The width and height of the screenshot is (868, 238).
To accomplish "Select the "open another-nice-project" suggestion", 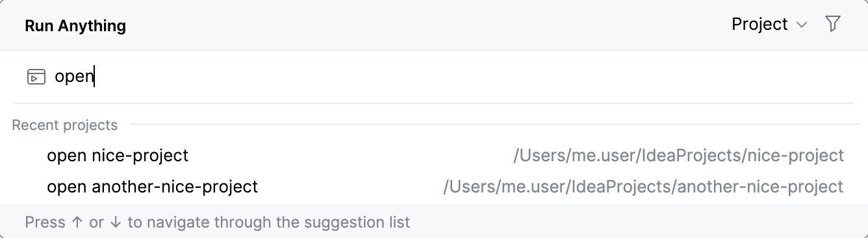I will coord(434,187).
